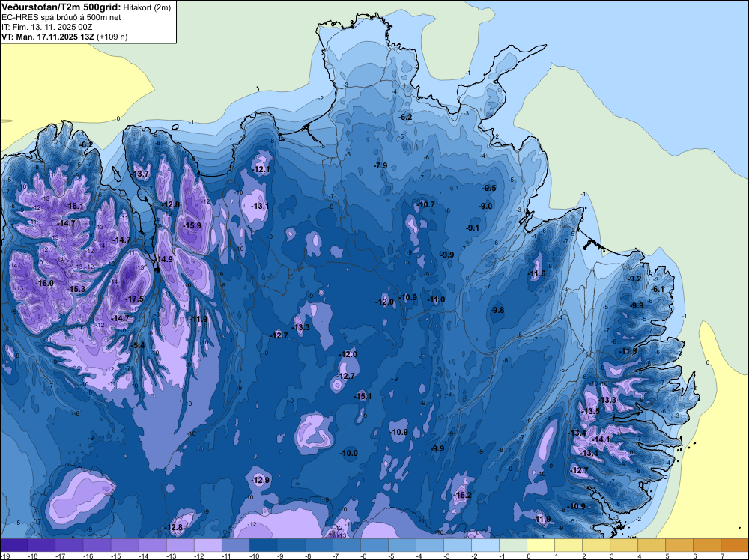Click the -15.9 temperature label
Viewport: 749px width, 560px height.
192,226
